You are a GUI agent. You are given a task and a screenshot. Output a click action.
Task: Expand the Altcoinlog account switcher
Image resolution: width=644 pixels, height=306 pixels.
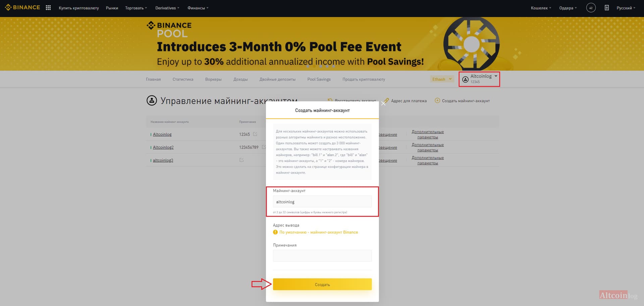[479, 79]
